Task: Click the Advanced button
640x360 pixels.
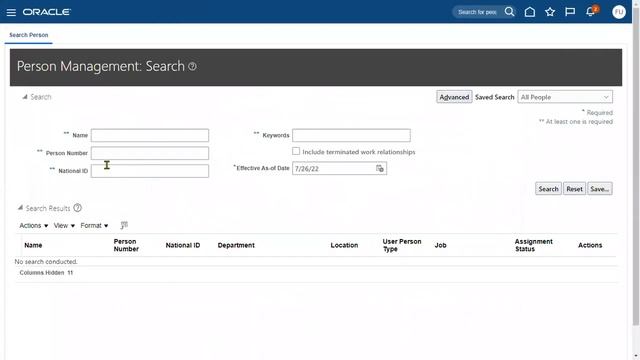Action: tap(454, 97)
